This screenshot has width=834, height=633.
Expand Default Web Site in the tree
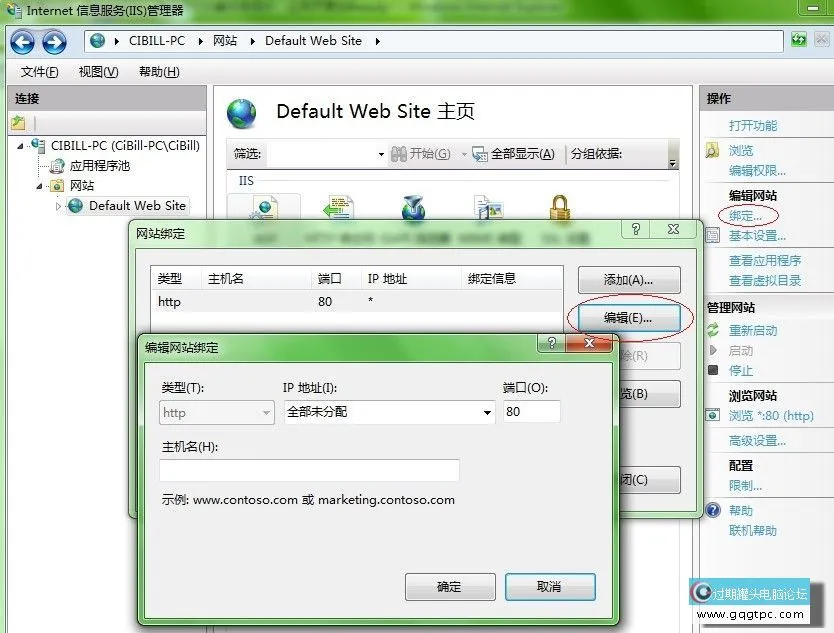[x=60, y=206]
